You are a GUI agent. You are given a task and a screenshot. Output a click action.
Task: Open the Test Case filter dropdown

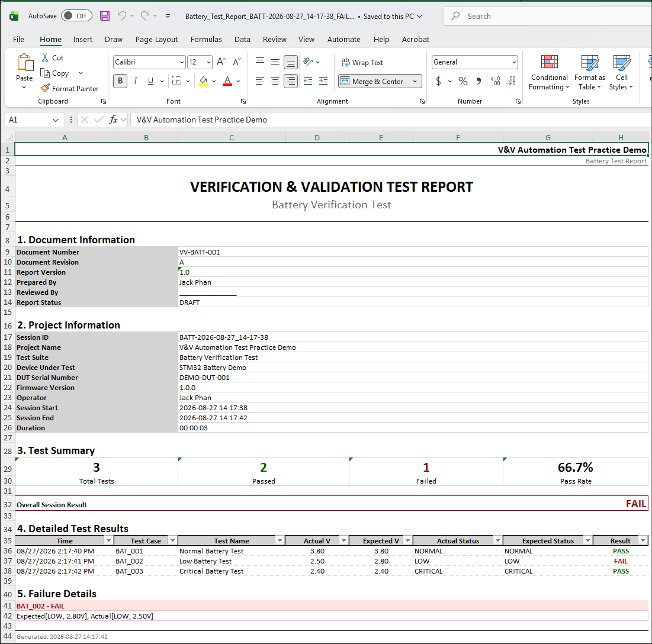(172, 540)
